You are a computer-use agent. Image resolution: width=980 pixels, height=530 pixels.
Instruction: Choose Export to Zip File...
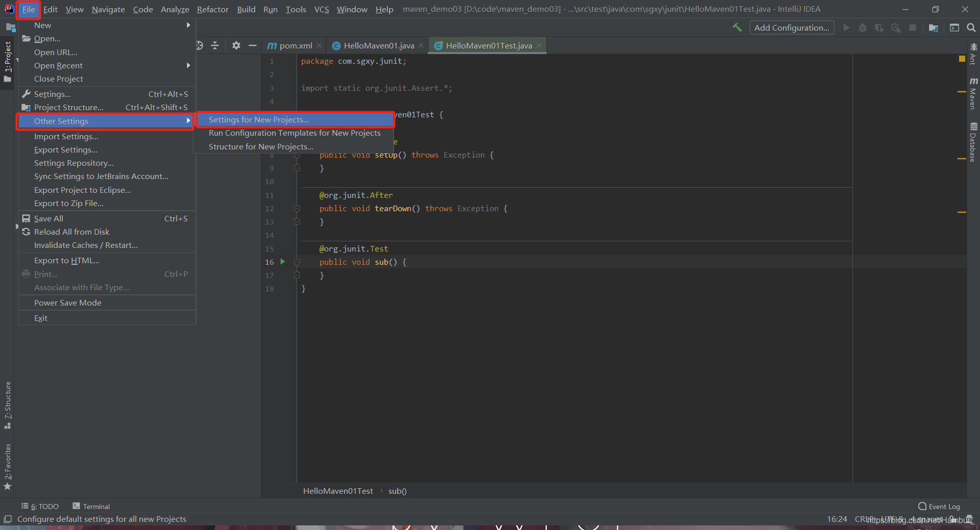click(x=107, y=203)
